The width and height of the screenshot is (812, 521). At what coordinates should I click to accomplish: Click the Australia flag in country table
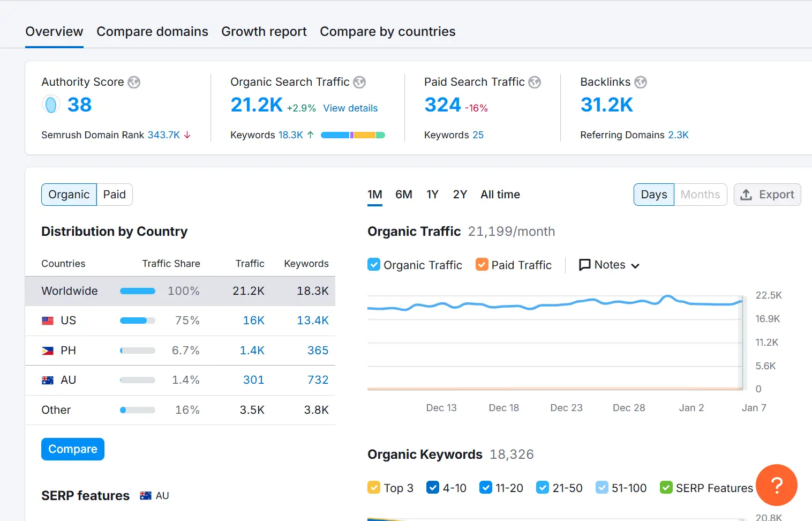coord(48,380)
